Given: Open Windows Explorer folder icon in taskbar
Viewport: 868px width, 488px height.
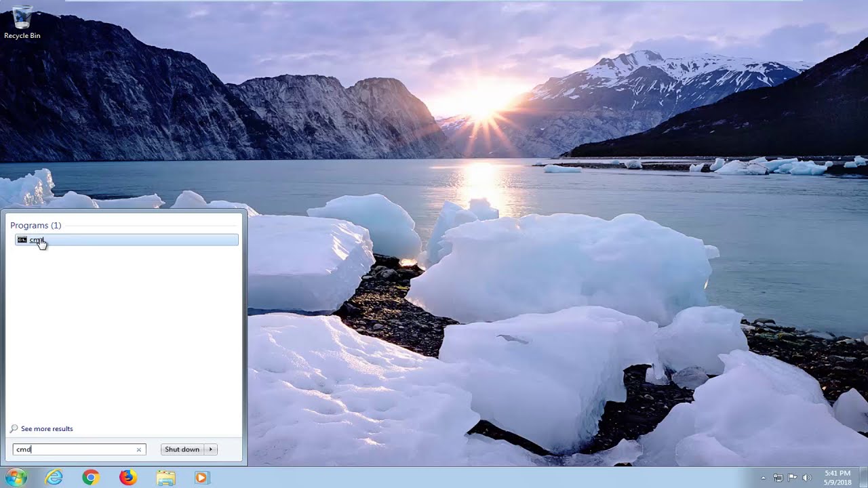Looking at the screenshot, I should (x=165, y=478).
